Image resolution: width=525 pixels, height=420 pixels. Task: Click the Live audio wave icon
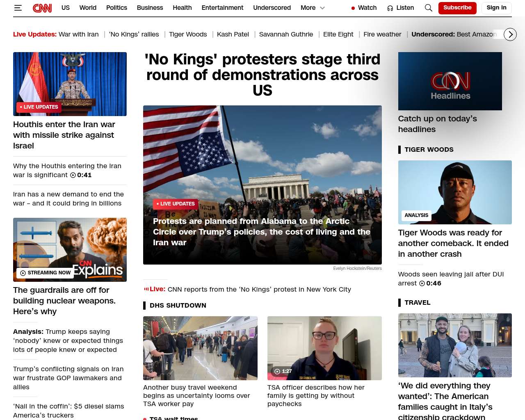point(146,289)
